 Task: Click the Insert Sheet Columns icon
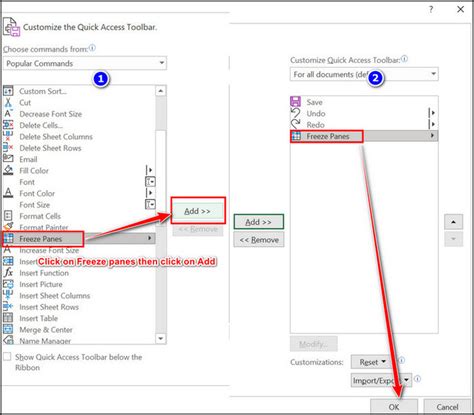[8, 295]
